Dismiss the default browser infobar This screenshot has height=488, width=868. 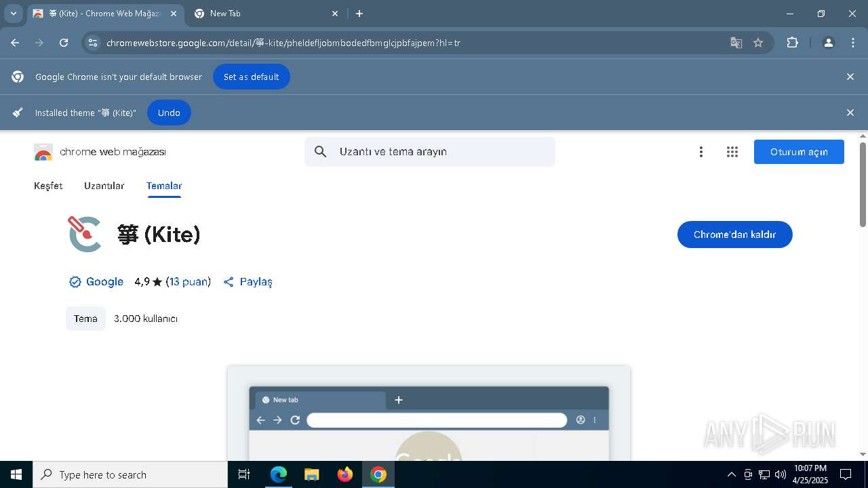tap(850, 77)
